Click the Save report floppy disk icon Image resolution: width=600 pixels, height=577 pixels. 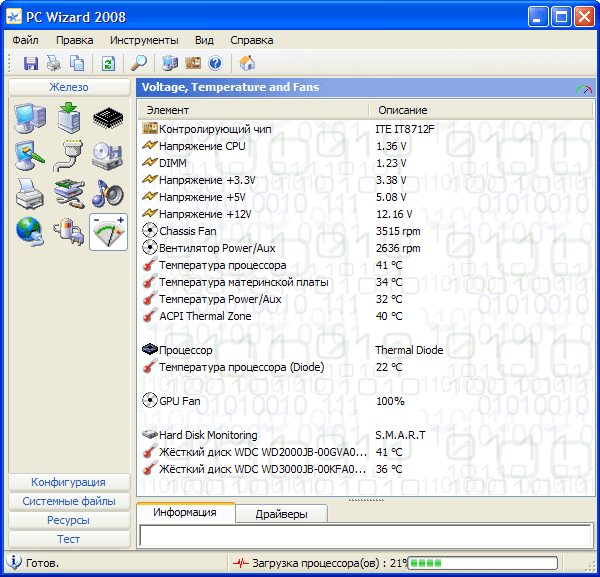pyautogui.click(x=31, y=63)
